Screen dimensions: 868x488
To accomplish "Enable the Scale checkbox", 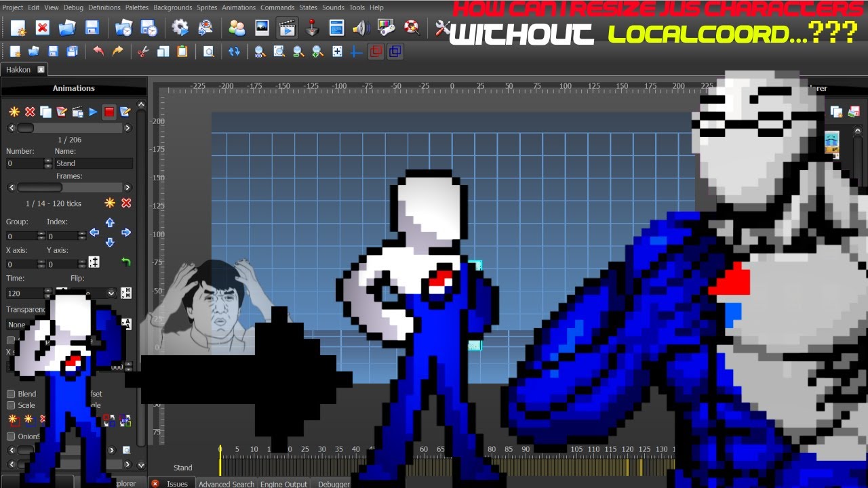I will pos(11,405).
